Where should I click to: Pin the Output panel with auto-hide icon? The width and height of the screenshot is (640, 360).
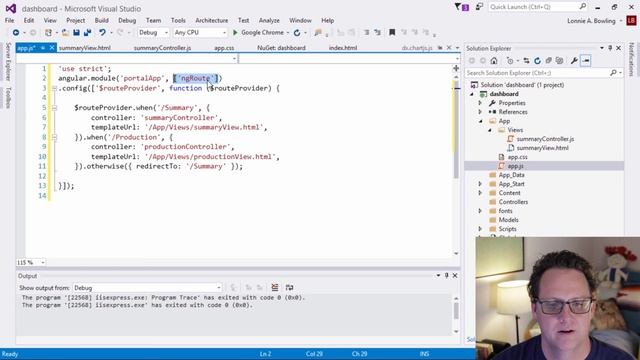click(x=447, y=276)
